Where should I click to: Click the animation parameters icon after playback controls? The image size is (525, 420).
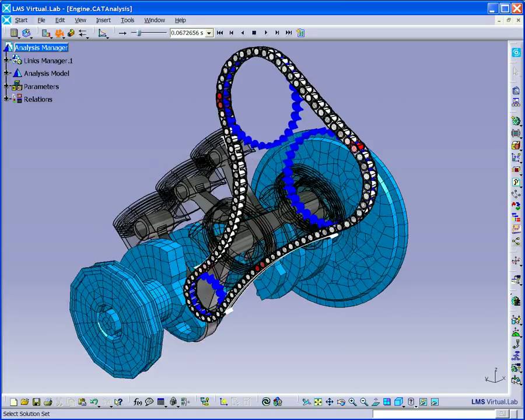click(x=300, y=33)
